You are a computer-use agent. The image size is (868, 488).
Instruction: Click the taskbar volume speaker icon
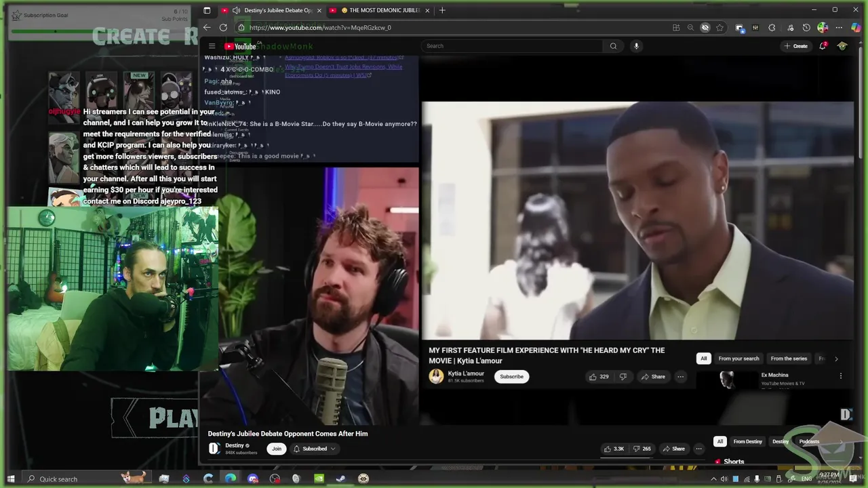(x=724, y=479)
